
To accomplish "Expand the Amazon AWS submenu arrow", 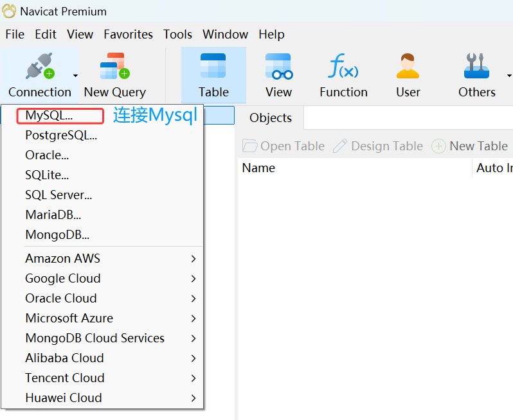I will point(194,259).
